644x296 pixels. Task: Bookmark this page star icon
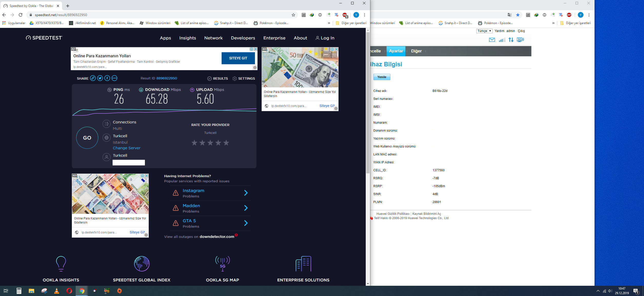(293, 15)
